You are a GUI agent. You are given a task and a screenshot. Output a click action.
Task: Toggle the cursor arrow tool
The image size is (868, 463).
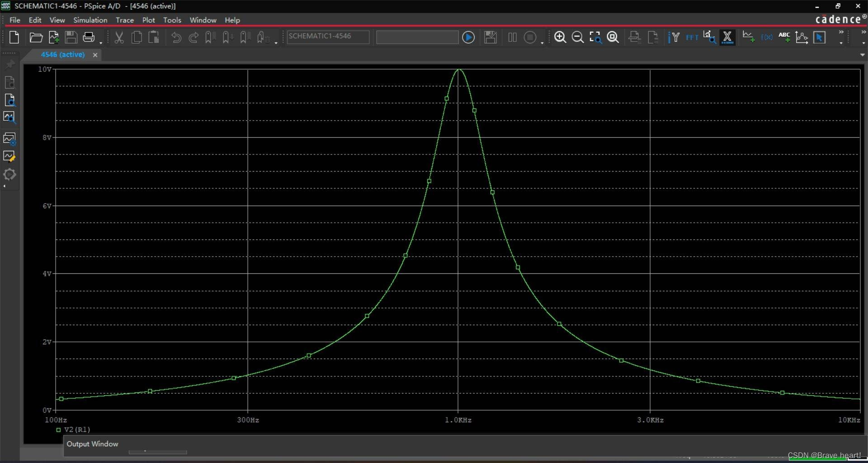[819, 37]
